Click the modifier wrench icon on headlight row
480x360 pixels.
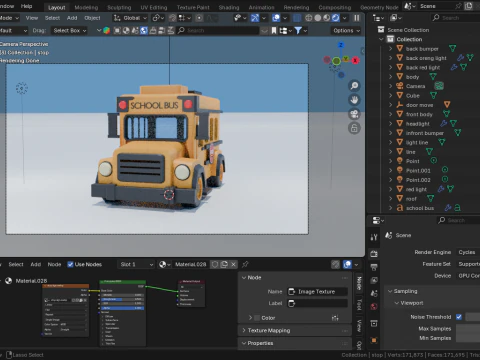tap(443, 124)
